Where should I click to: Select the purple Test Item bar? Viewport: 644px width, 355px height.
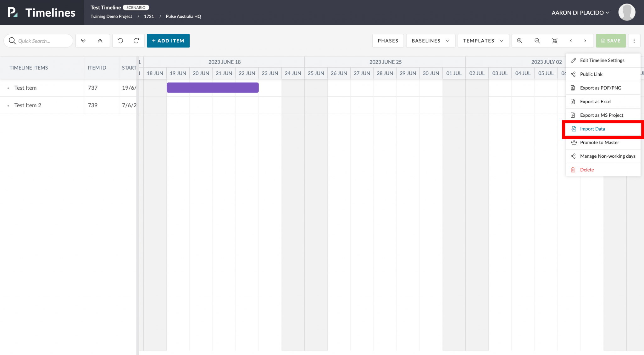(x=213, y=87)
